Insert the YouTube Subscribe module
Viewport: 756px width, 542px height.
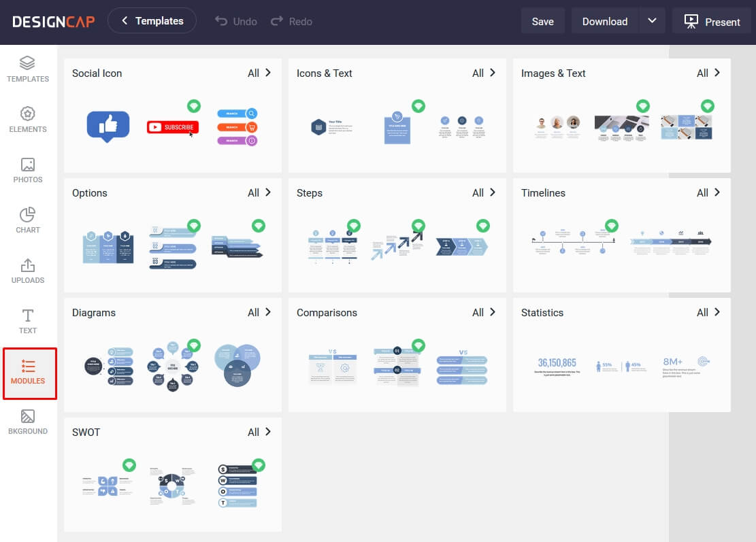(172, 126)
